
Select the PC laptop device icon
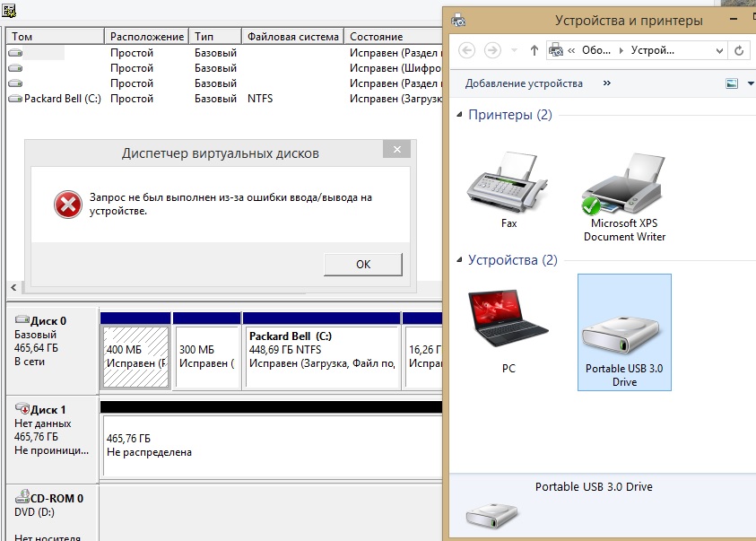tap(508, 331)
